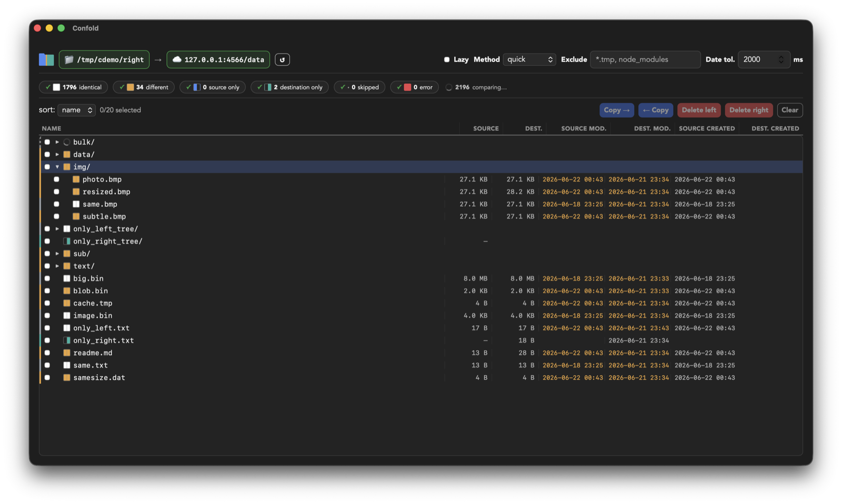This screenshot has width=842, height=504.
Task: Click the Exclude patterns input field
Action: pyautogui.click(x=645, y=59)
